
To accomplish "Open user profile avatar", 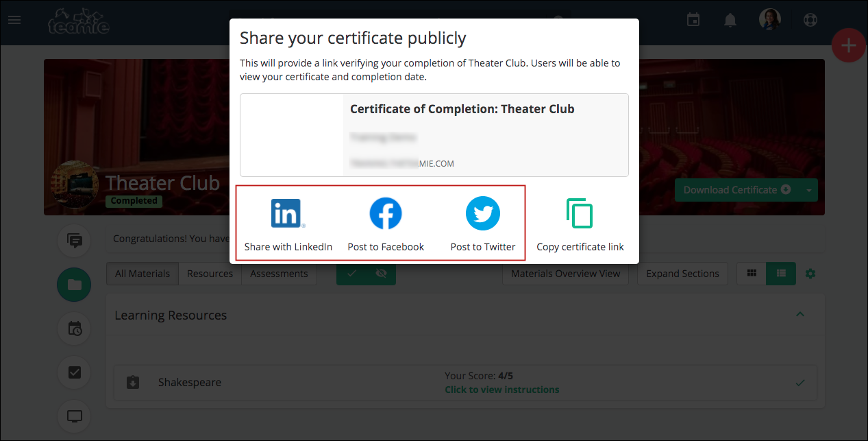I will pyautogui.click(x=770, y=19).
